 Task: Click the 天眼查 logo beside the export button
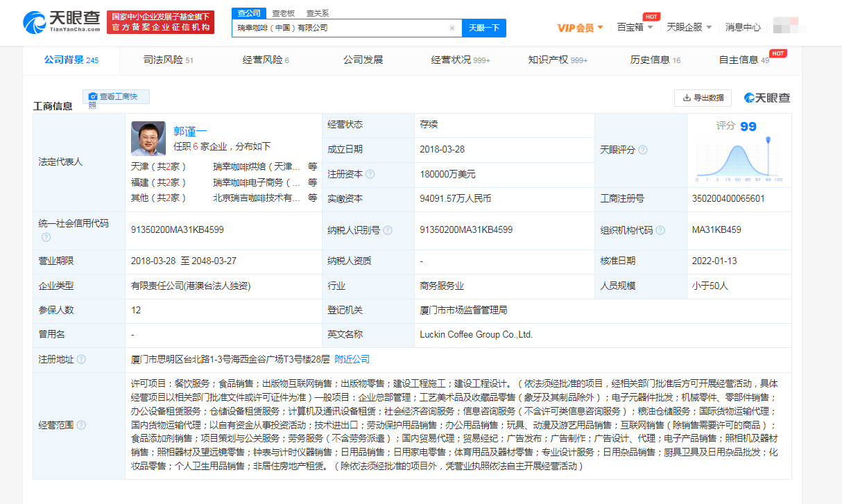(x=767, y=98)
